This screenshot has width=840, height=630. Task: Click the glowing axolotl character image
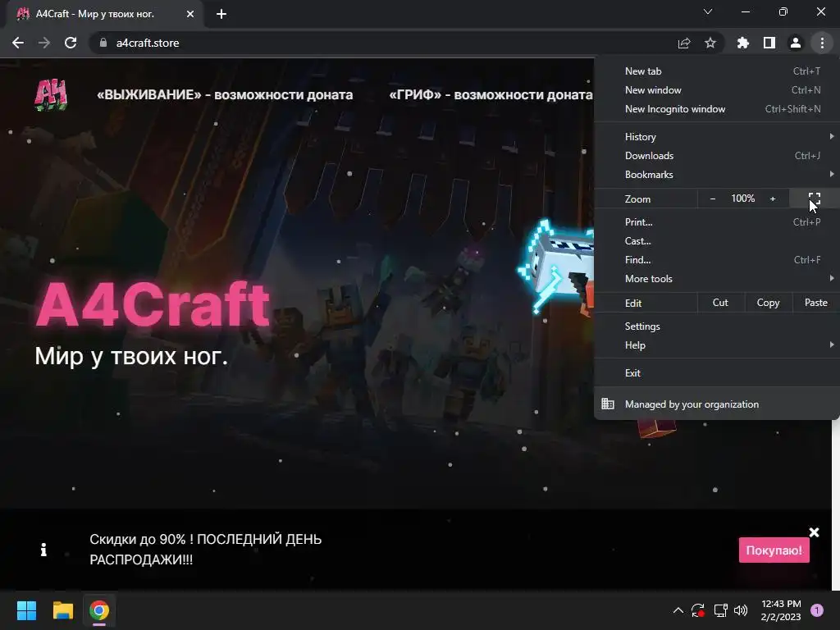[x=556, y=265]
